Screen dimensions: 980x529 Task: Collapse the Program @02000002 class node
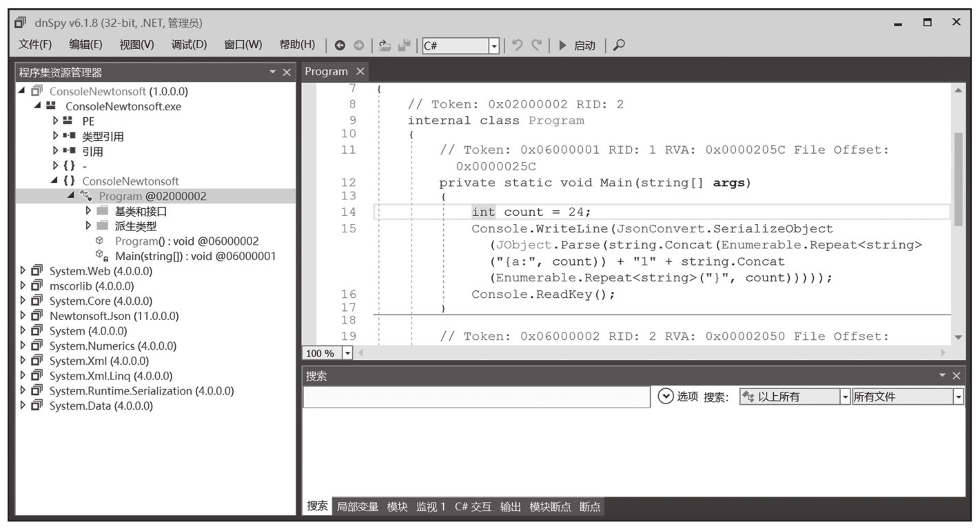[71, 196]
